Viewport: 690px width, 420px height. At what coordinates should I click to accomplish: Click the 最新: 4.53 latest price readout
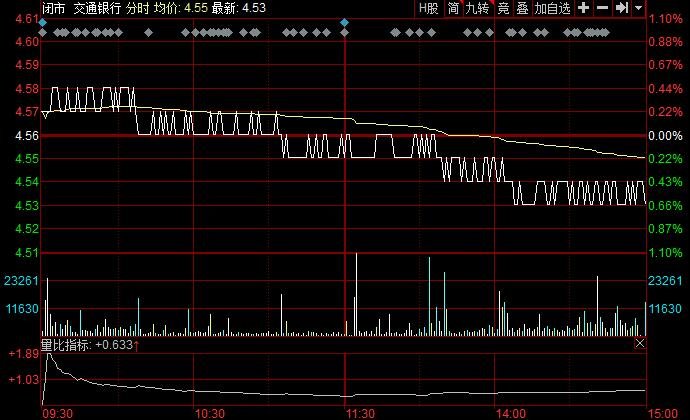click(x=239, y=8)
